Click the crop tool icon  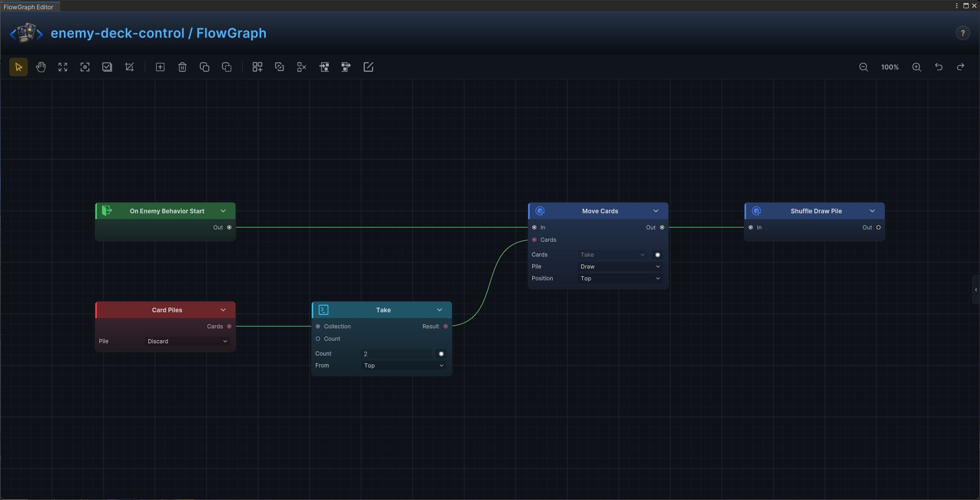coord(129,67)
